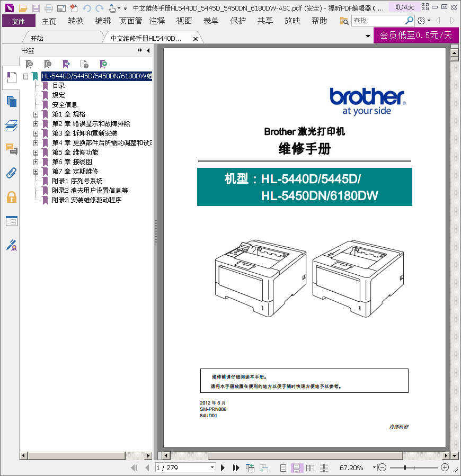Go to the previous page arrow

click(147, 468)
